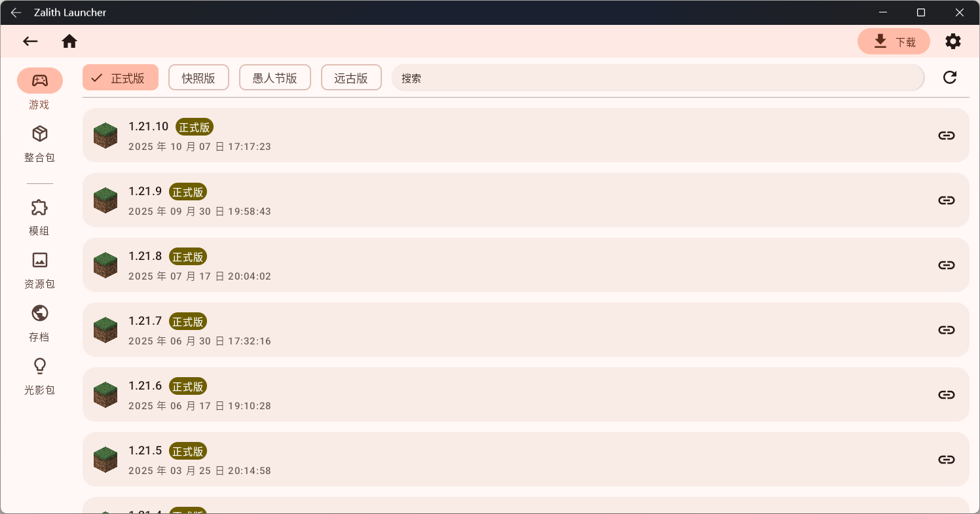This screenshot has height=514, width=980.
Task: Open the 光影包 (Shader Pack) section
Action: tap(39, 366)
